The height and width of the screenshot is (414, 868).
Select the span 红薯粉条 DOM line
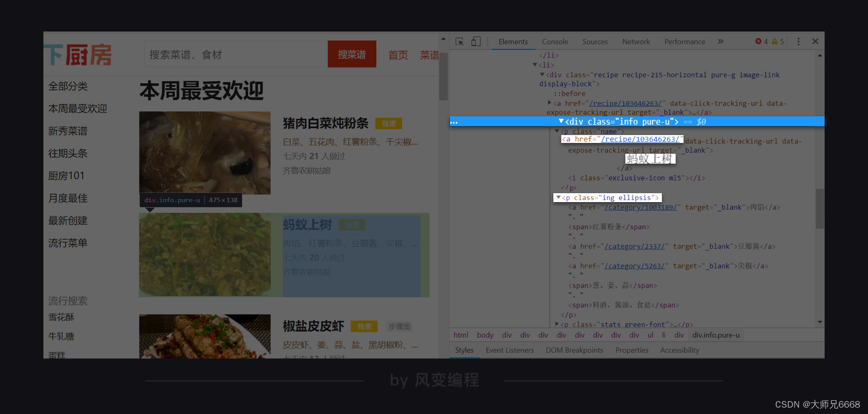[609, 227]
